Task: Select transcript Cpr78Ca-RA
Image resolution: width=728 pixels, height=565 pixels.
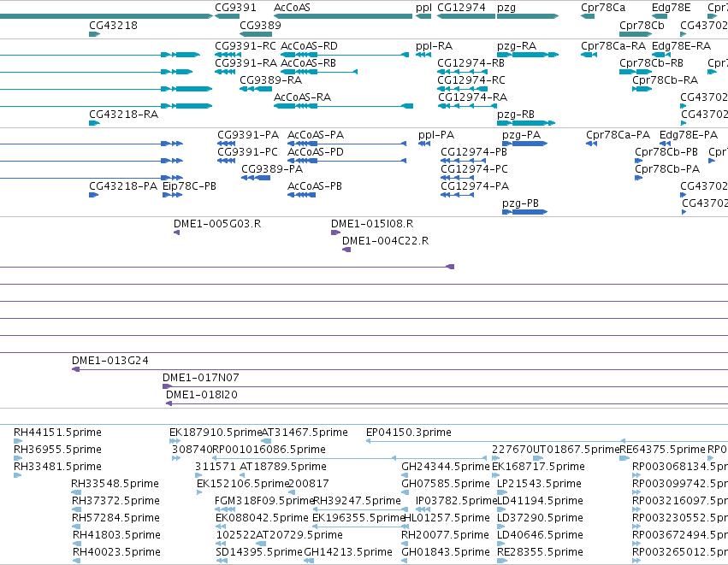Action: coord(613,46)
